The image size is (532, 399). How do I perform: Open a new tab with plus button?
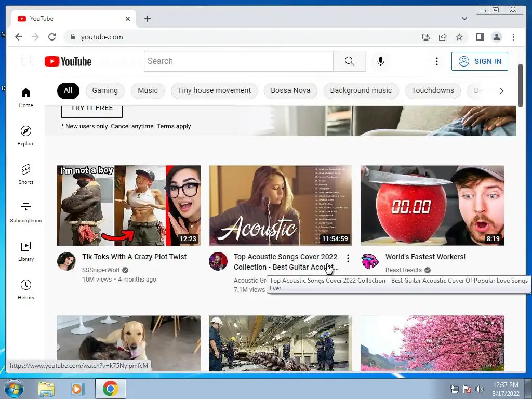(147, 19)
